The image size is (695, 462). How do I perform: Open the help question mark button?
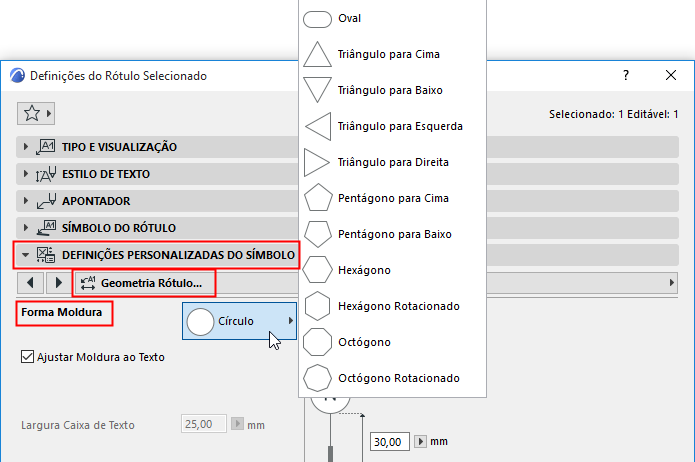coord(626,75)
